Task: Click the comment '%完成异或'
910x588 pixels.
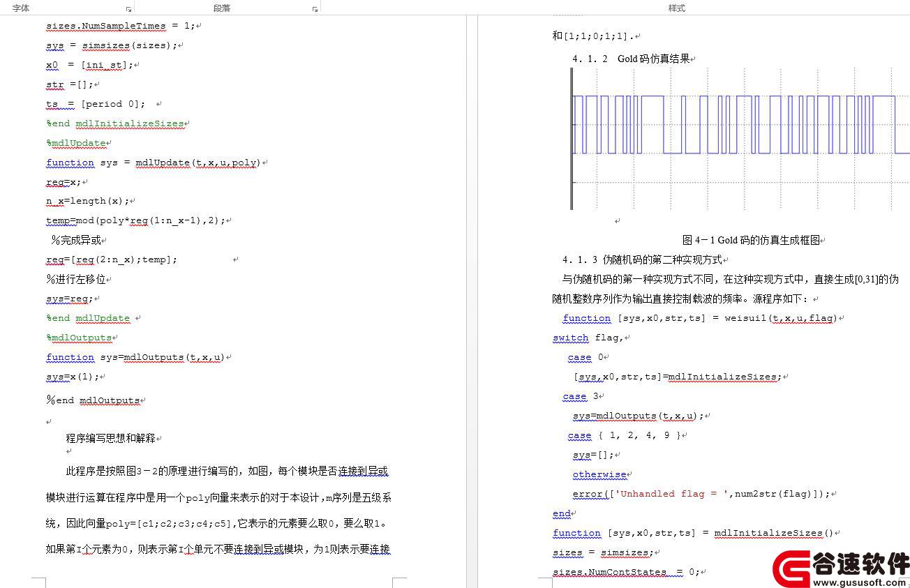Action: [76, 240]
